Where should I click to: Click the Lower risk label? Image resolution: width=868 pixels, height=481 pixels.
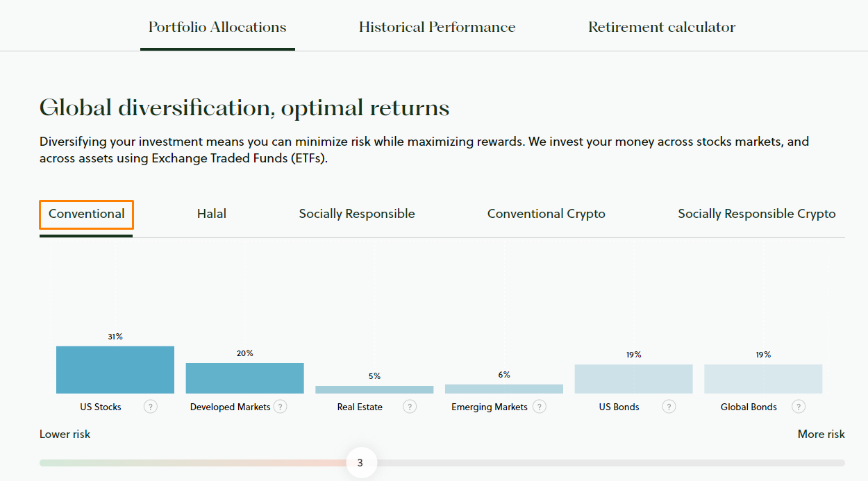[x=65, y=434]
